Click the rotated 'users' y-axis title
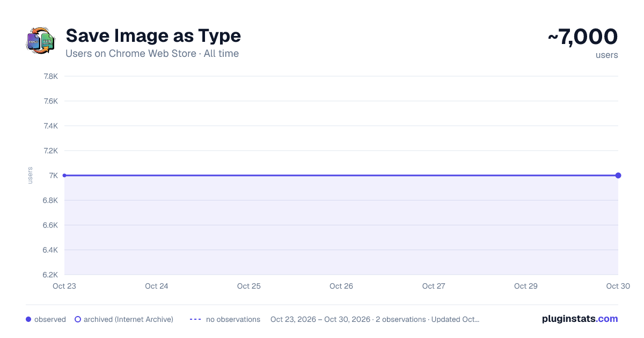Image resolution: width=644 pixels, height=338 pixels. coord(30,175)
